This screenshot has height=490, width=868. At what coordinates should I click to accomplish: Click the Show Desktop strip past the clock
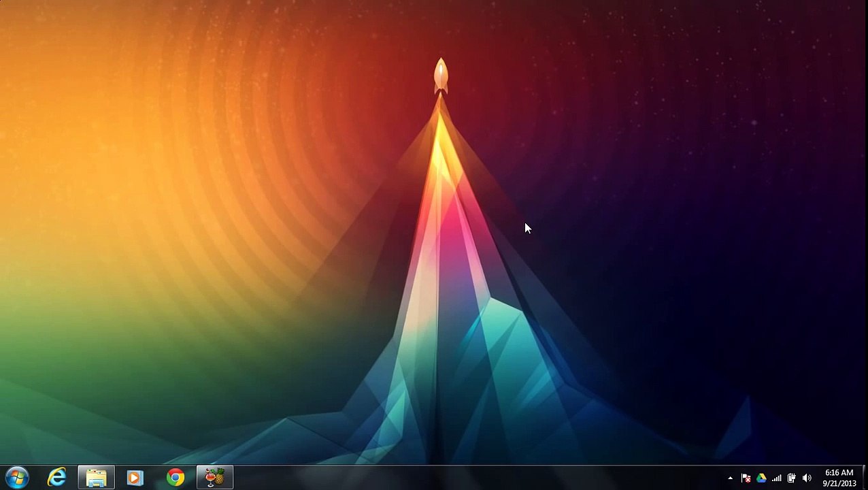(863, 478)
